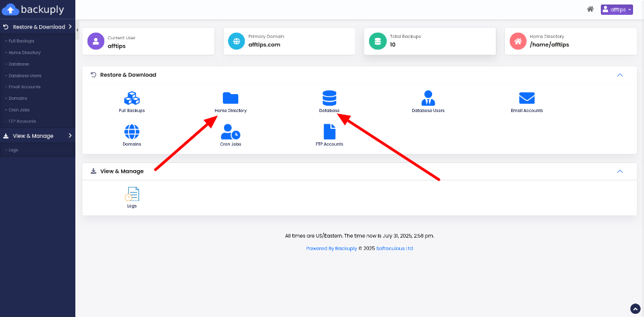644x317 pixels.
Task: Click the View & Manage panel heading
Action: point(122,171)
